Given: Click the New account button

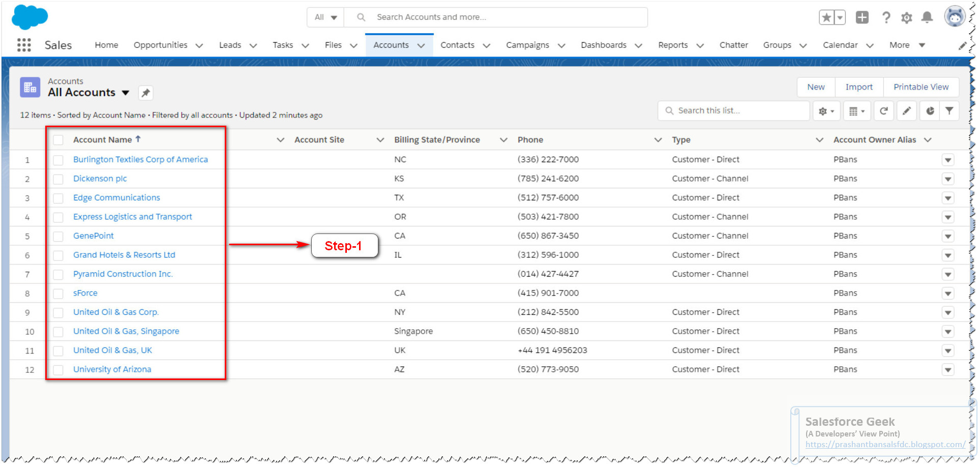Looking at the screenshot, I should pos(816,87).
